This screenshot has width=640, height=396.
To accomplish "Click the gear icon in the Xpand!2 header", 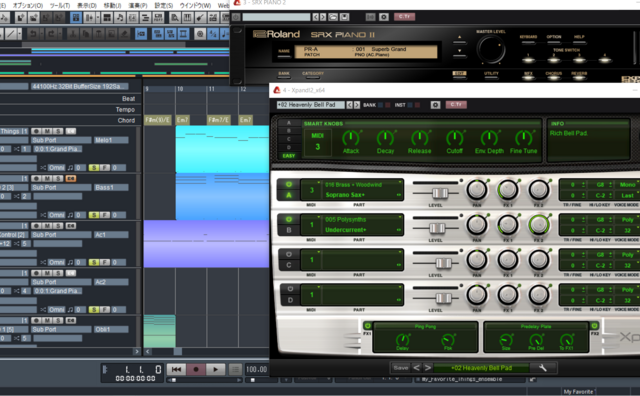I will (435, 105).
